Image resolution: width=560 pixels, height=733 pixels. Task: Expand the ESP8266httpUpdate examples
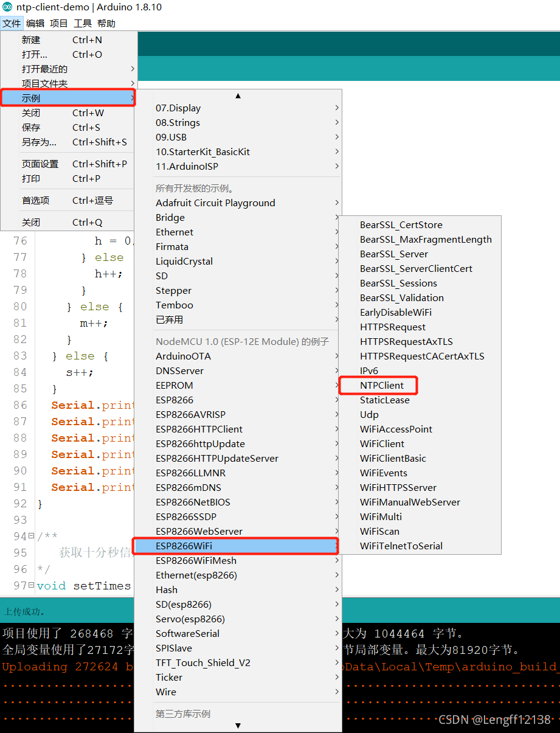(x=238, y=443)
